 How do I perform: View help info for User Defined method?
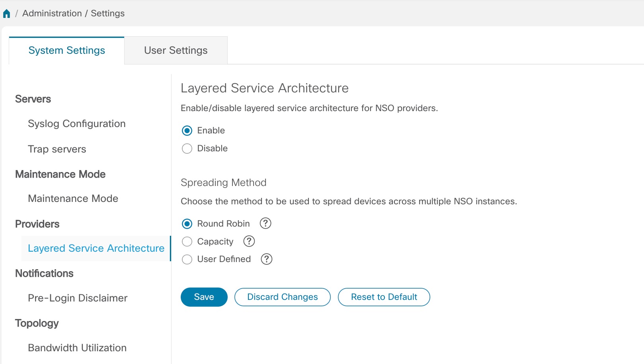pyautogui.click(x=266, y=259)
